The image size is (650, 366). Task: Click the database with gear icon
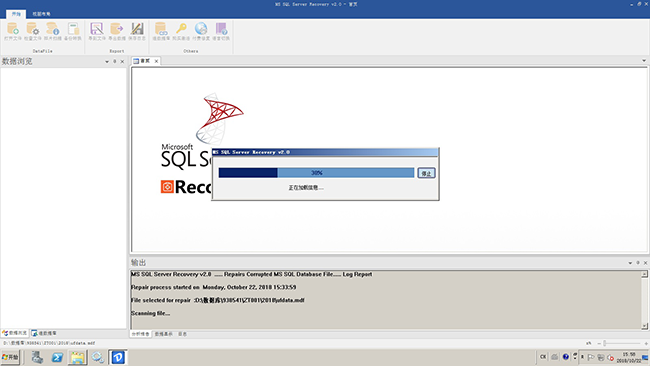tap(32, 29)
